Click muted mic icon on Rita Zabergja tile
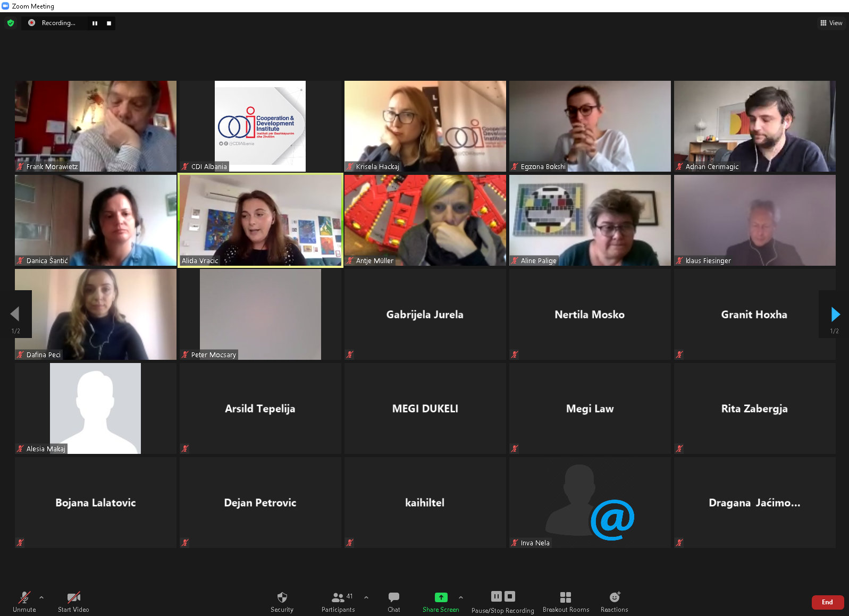This screenshot has width=849, height=616. click(x=679, y=449)
